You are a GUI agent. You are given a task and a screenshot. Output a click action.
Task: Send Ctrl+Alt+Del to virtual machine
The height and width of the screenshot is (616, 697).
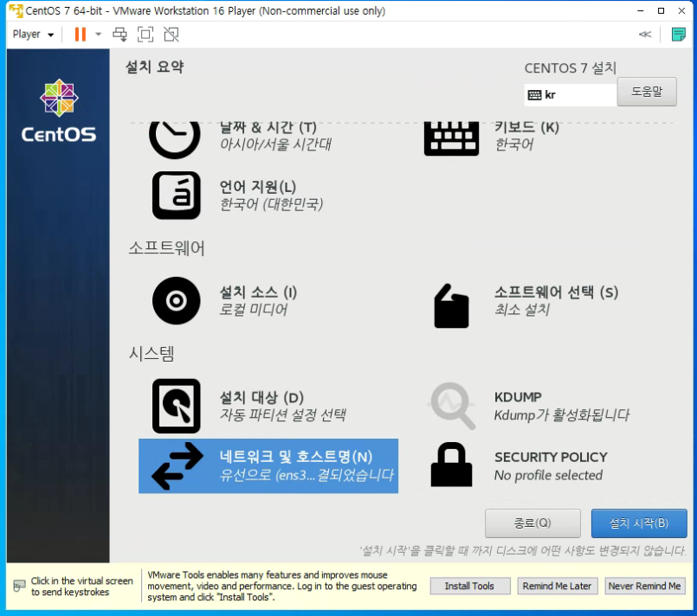click(119, 35)
